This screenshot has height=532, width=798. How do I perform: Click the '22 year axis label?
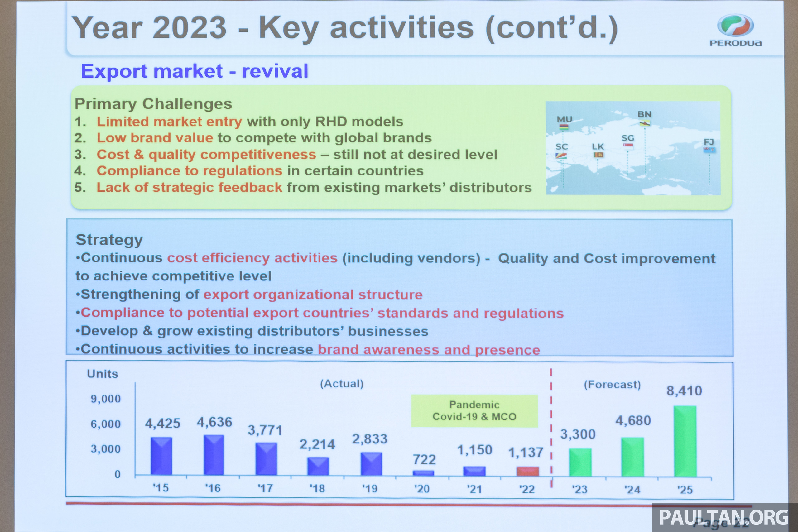(527, 489)
